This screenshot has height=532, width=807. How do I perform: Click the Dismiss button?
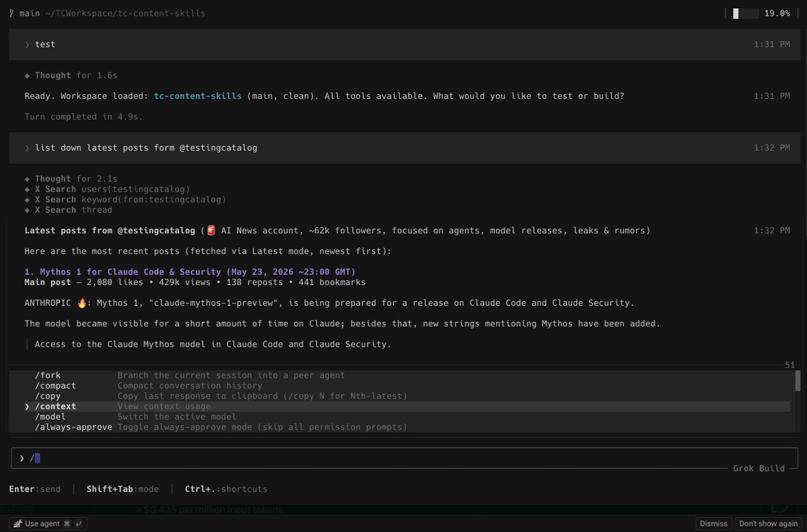713,523
